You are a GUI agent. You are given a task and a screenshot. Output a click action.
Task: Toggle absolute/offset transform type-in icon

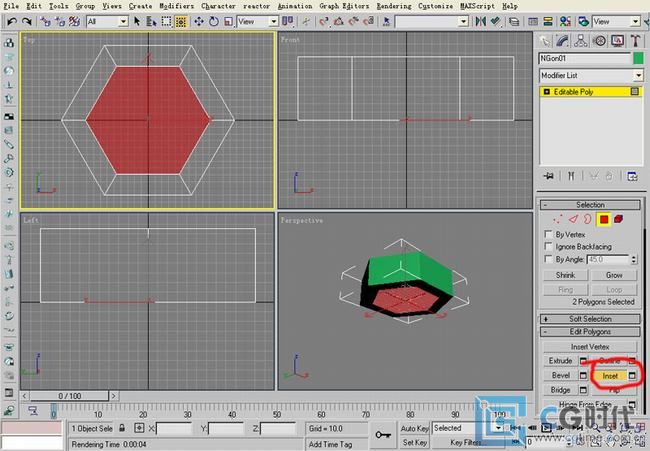point(139,428)
